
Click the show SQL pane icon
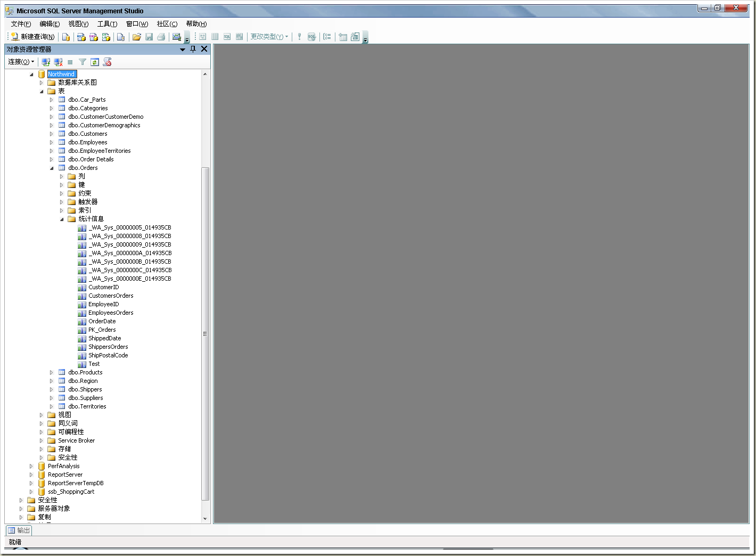pyautogui.click(x=227, y=37)
